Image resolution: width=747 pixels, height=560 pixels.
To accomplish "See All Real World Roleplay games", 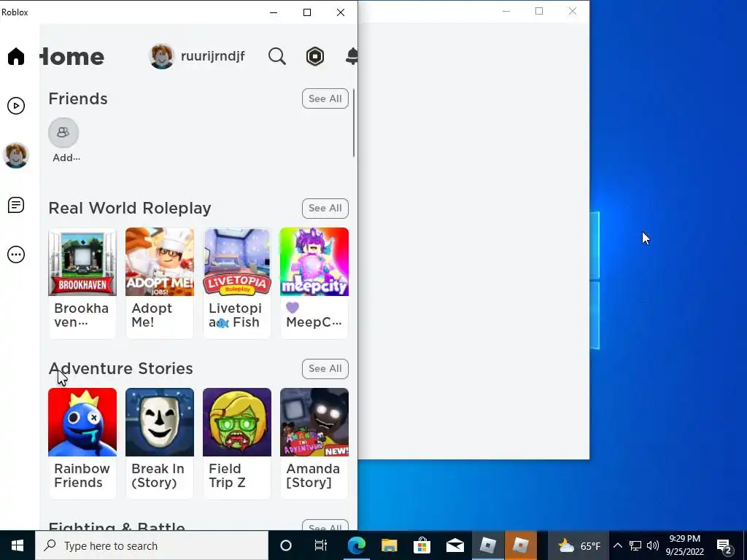I will [325, 208].
